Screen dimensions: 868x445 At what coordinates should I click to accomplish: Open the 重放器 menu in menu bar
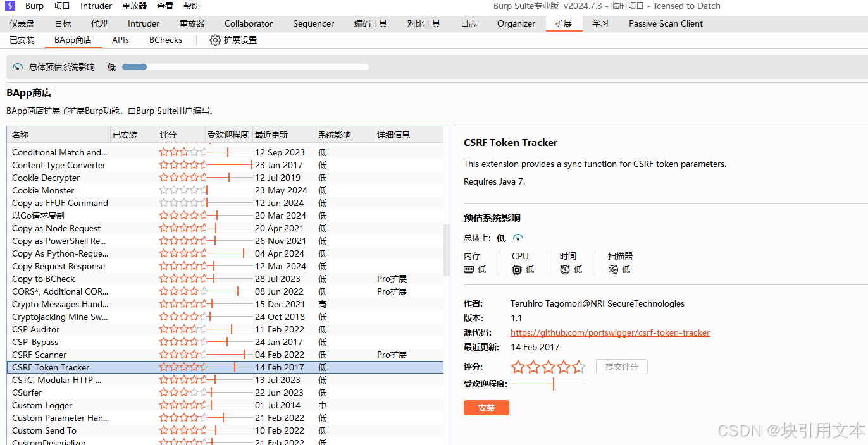click(x=134, y=6)
